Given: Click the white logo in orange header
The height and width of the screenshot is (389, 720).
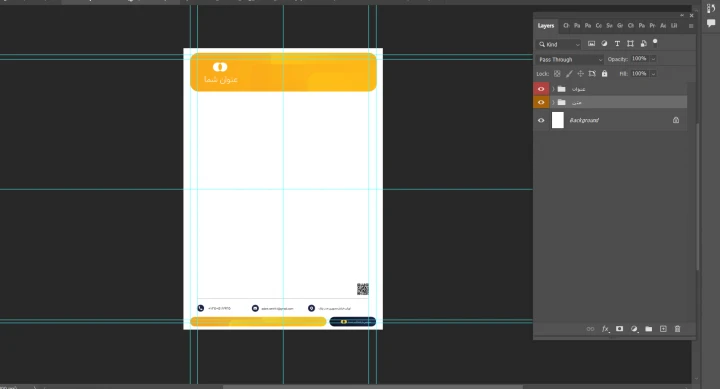Looking at the screenshot, I should (220, 67).
